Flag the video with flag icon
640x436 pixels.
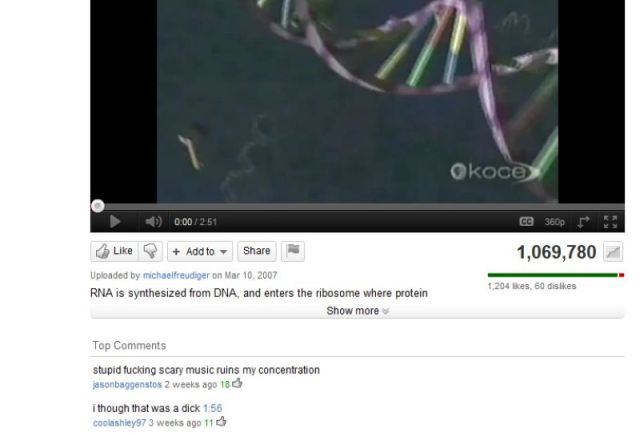click(x=293, y=251)
